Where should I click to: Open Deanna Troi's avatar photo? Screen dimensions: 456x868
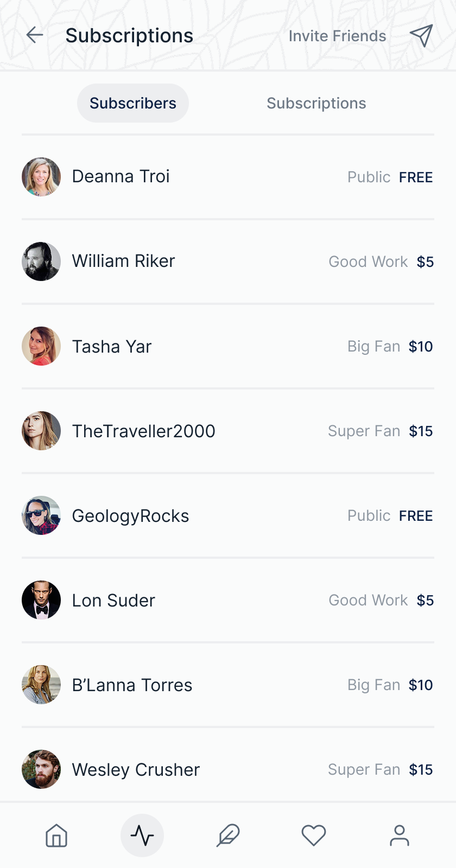tap(41, 177)
